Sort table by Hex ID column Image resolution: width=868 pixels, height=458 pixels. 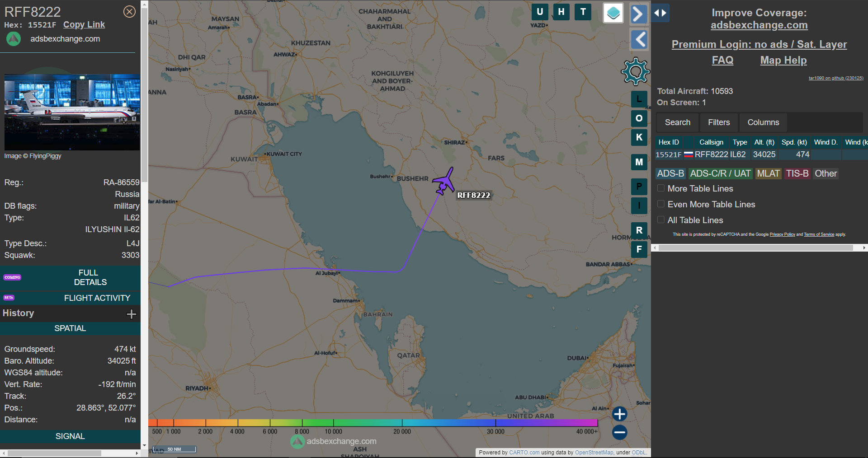coord(669,142)
